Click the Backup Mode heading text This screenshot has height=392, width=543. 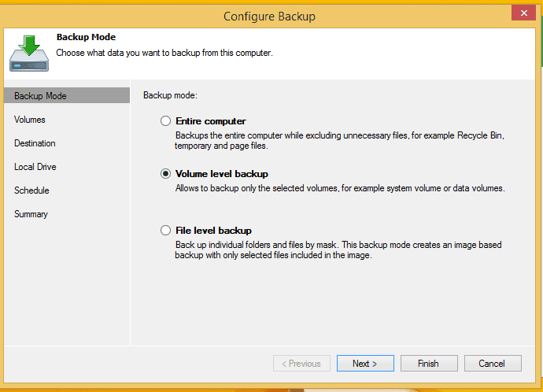(x=87, y=37)
